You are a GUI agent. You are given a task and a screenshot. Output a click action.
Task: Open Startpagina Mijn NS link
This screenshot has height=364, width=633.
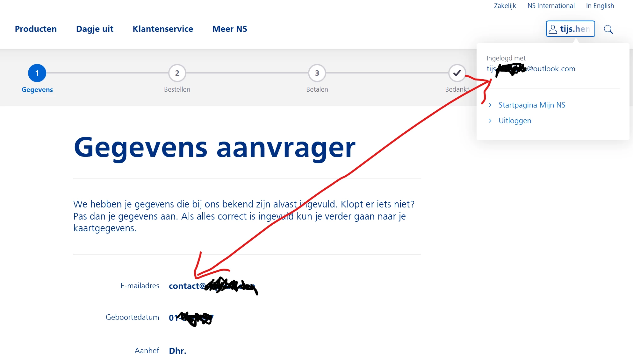point(532,105)
